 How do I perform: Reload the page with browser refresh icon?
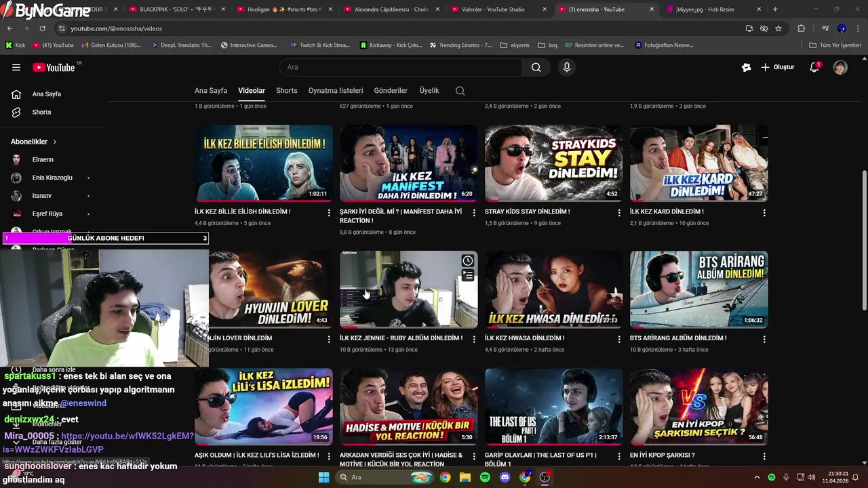42,28
